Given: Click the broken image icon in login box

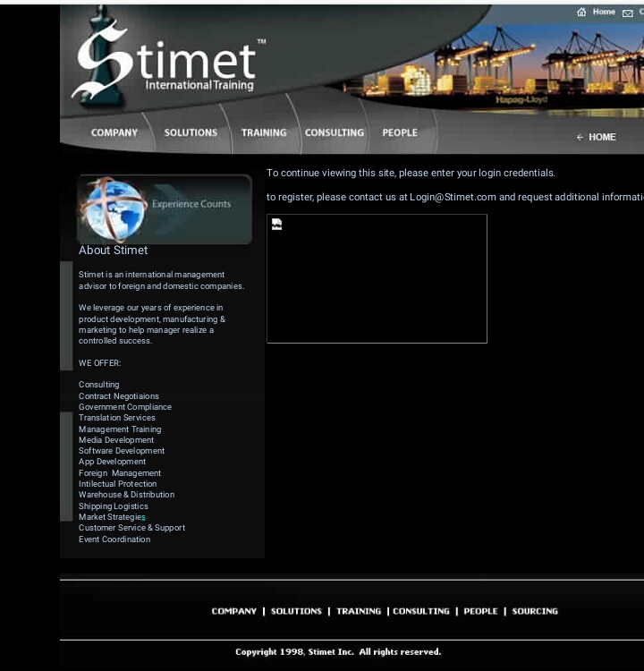Looking at the screenshot, I should [277, 225].
